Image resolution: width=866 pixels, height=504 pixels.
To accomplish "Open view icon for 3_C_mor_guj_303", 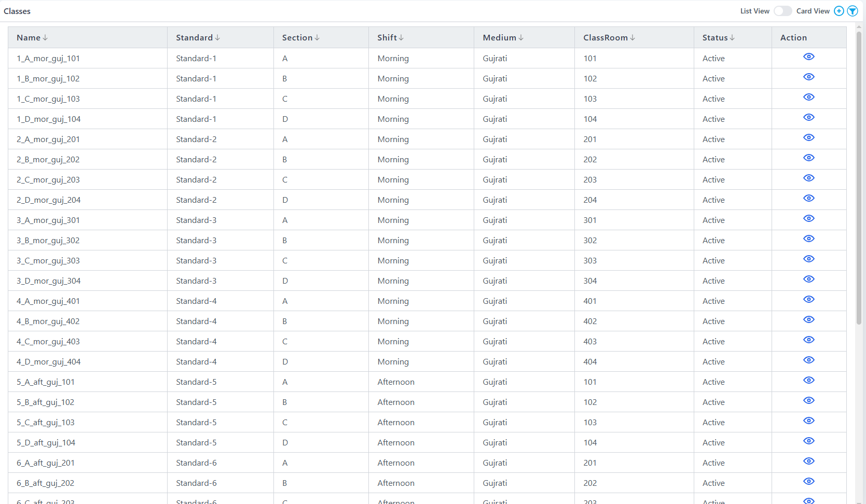I will [x=808, y=259].
